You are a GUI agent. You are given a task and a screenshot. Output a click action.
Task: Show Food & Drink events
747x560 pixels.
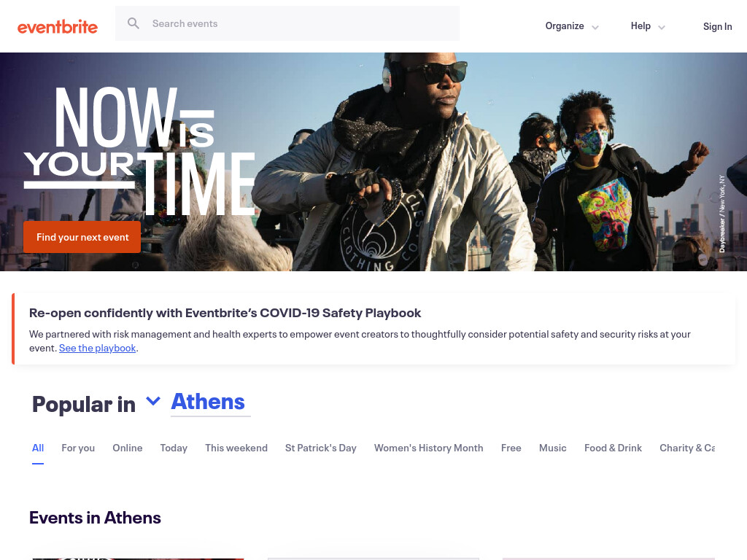[x=613, y=448]
